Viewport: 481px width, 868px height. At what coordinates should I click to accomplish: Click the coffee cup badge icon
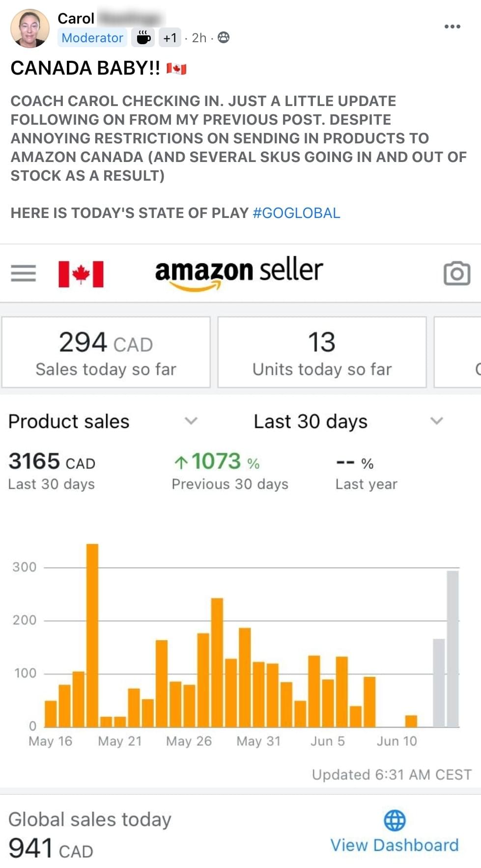click(143, 38)
